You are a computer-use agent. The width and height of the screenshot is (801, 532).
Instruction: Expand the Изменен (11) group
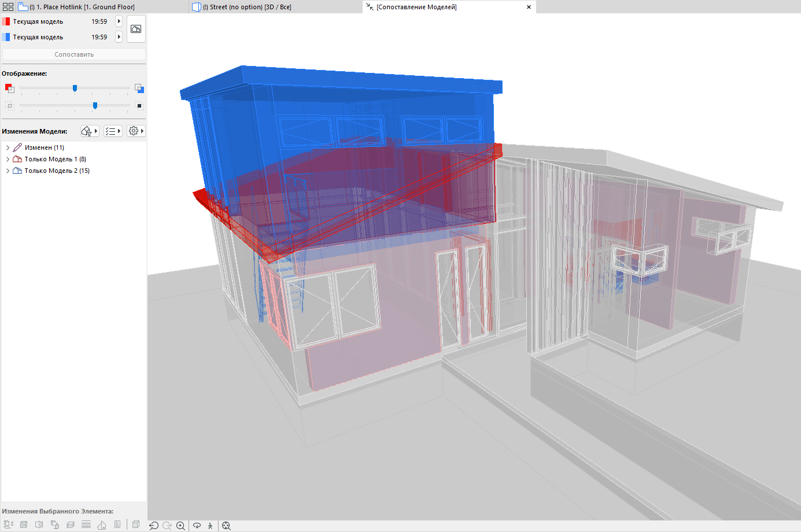point(8,147)
